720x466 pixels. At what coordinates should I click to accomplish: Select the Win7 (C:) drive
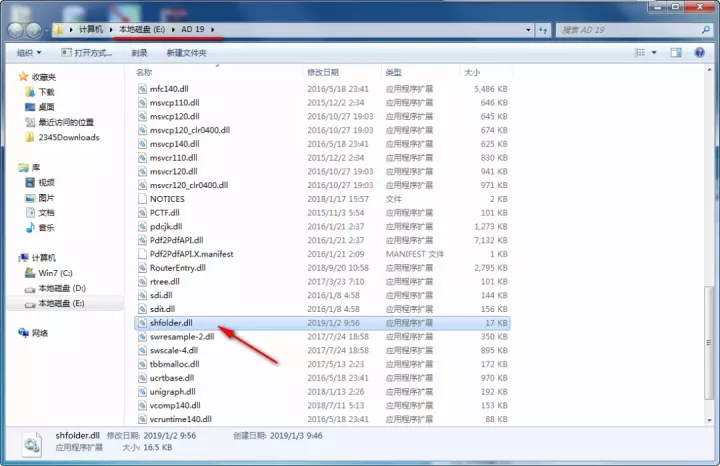(56, 272)
